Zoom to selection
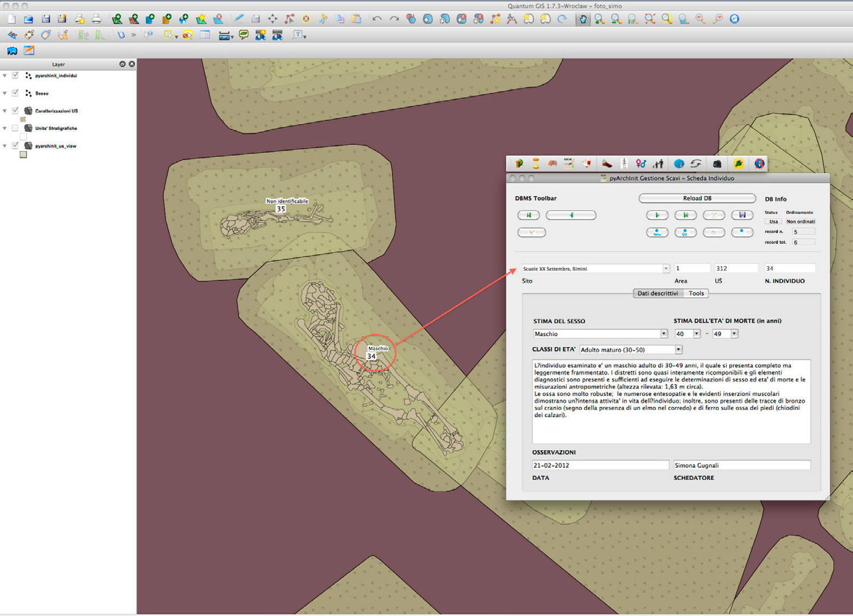Viewport: 853px width, 616px height. tap(667, 19)
